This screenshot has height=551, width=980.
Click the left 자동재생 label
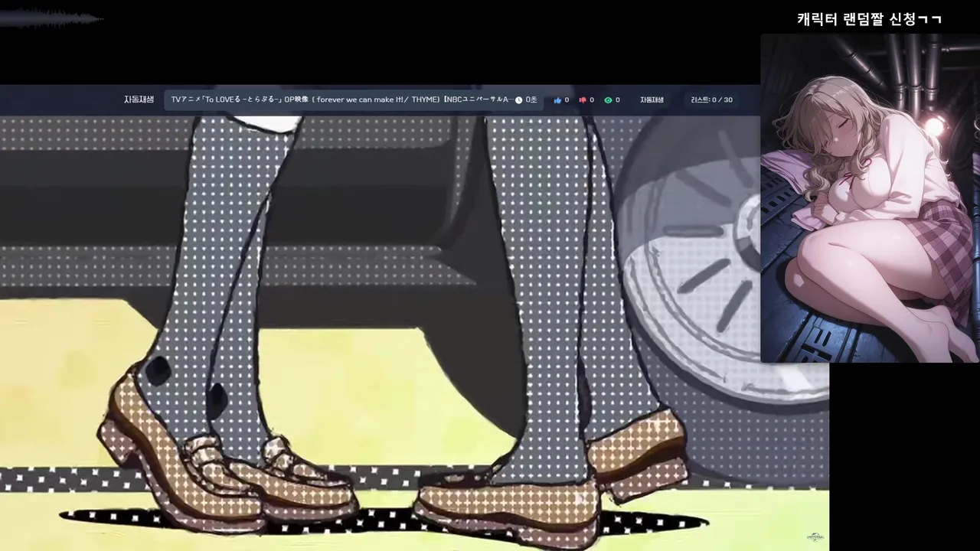click(x=139, y=99)
